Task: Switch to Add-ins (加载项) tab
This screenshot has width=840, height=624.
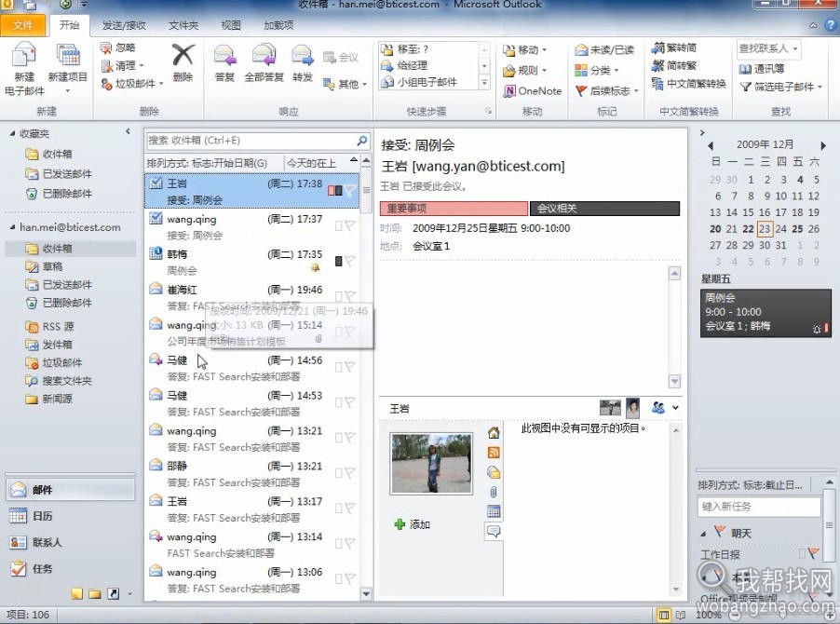Action: tap(278, 25)
